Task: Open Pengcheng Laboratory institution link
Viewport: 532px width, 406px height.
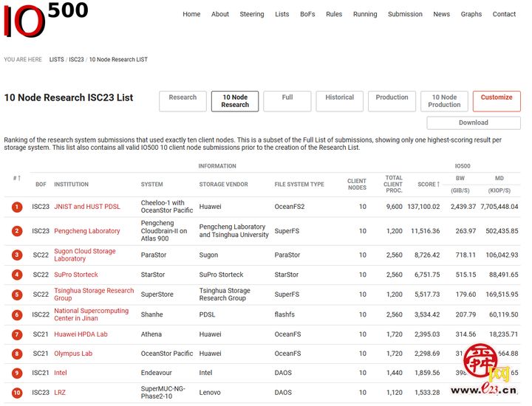Action: pyautogui.click(x=86, y=231)
